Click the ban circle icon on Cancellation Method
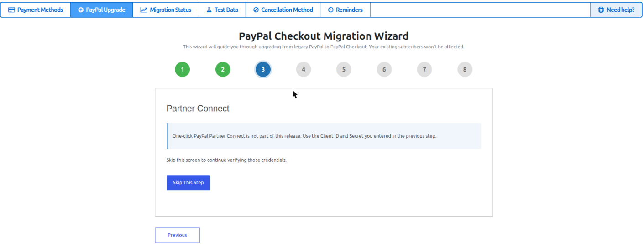The width and height of the screenshot is (644, 248). pyautogui.click(x=256, y=10)
